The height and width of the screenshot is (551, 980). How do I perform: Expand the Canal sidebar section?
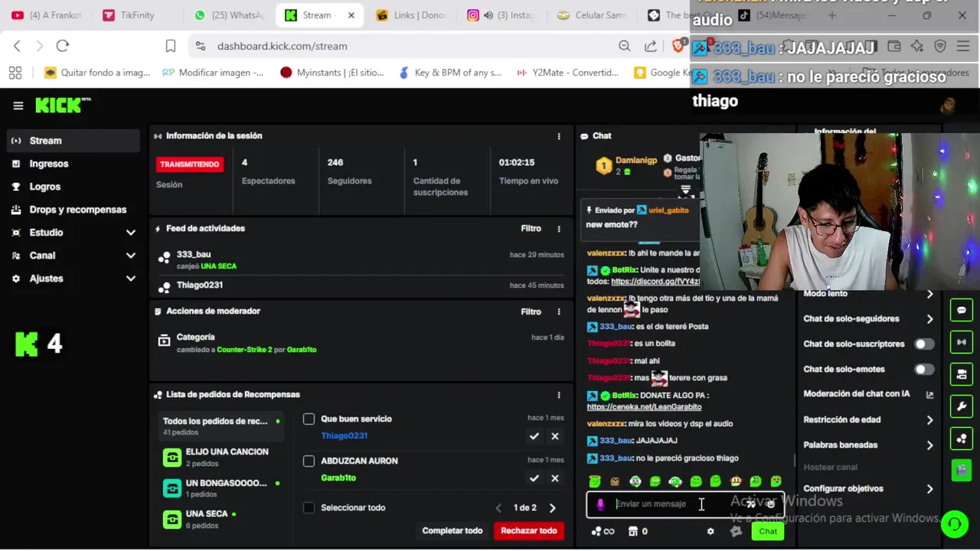73,256
